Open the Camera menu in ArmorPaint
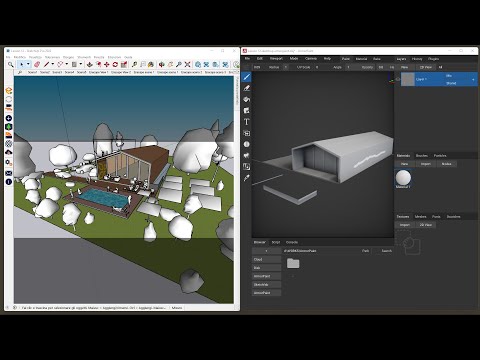The image size is (480, 360). click(x=311, y=58)
